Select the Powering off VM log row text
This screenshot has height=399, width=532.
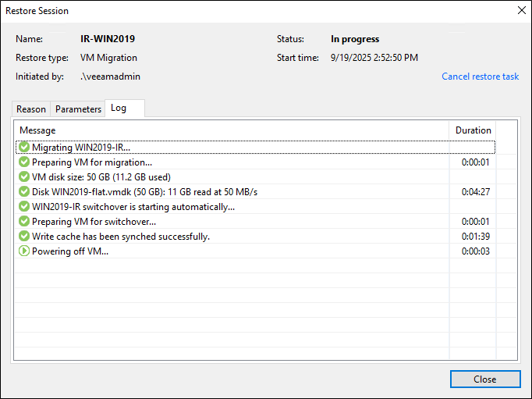point(70,251)
